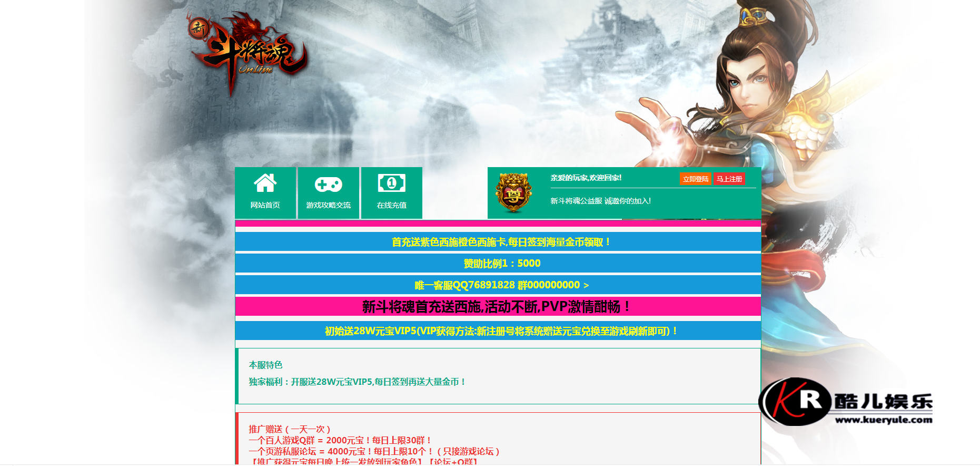This screenshot has width=980, height=466.
Task: Click the gamepad icon for game strategy
Action: [x=328, y=184]
